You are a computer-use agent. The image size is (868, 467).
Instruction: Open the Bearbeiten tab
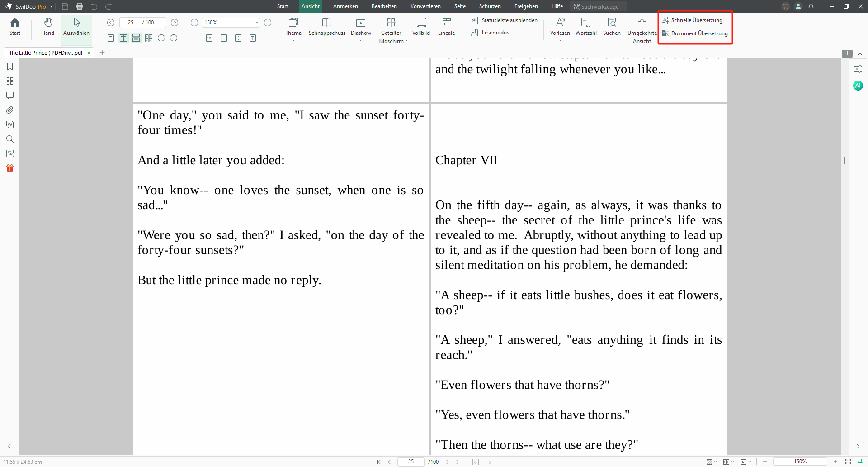click(x=384, y=6)
